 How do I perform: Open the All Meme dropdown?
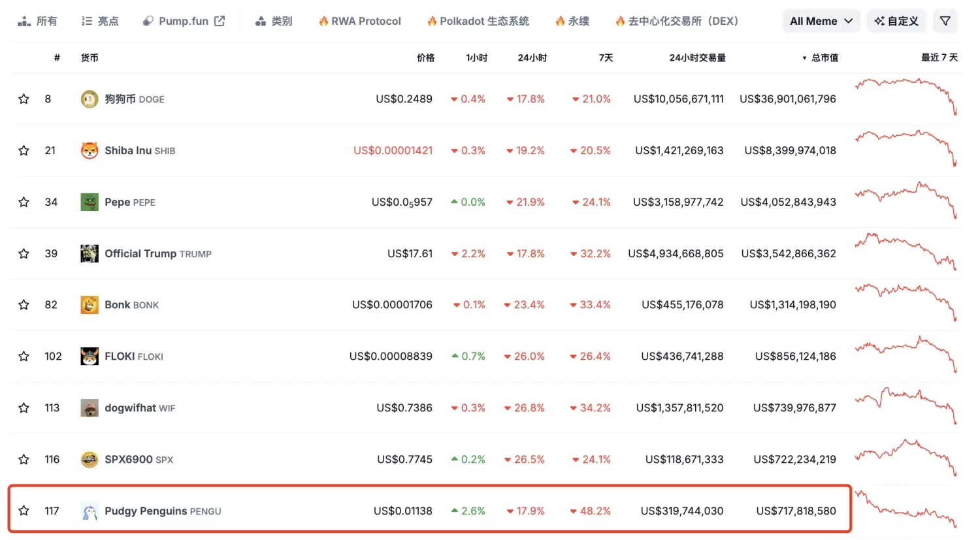point(821,20)
